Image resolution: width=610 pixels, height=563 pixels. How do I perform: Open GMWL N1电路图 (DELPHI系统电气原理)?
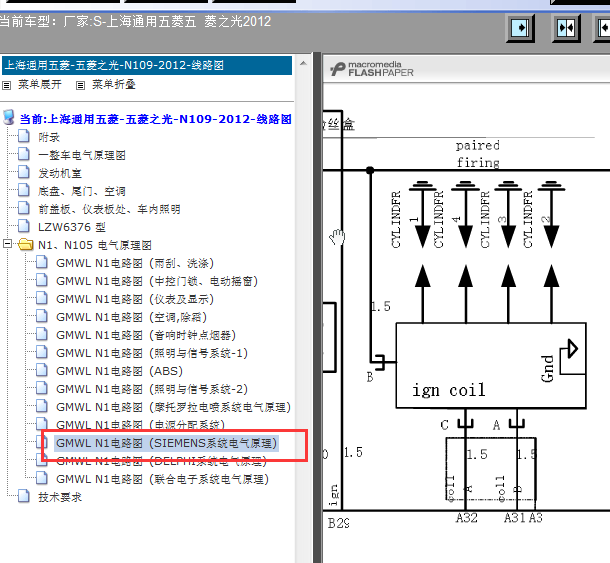(161, 462)
